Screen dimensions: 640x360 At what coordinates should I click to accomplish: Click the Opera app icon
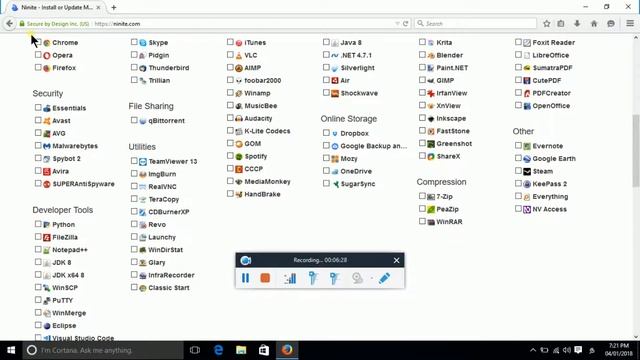(x=47, y=56)
